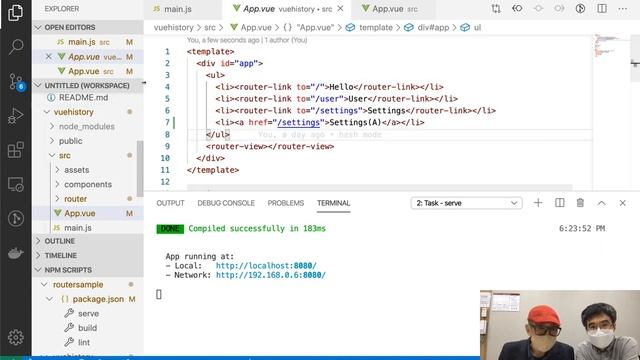Open the localhost:8080 link in terminal
The width and height of the screenshot is (640, 360).
click(266, 266)
